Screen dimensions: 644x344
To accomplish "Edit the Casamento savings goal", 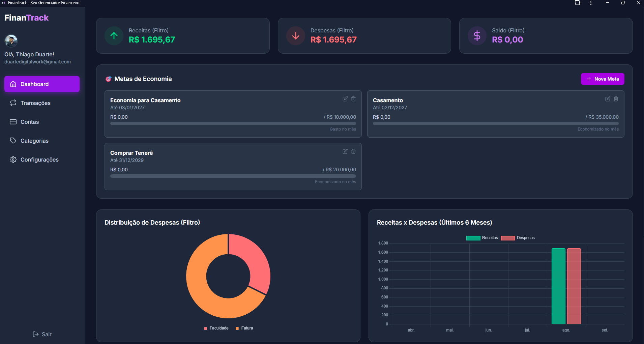I will (608, 99).
